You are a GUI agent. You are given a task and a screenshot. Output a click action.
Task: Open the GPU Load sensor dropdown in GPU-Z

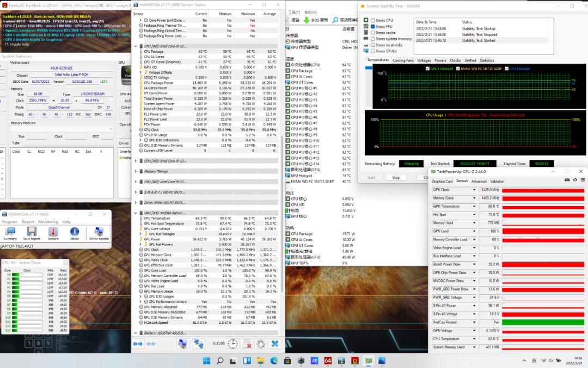click(x=474, y=231)
